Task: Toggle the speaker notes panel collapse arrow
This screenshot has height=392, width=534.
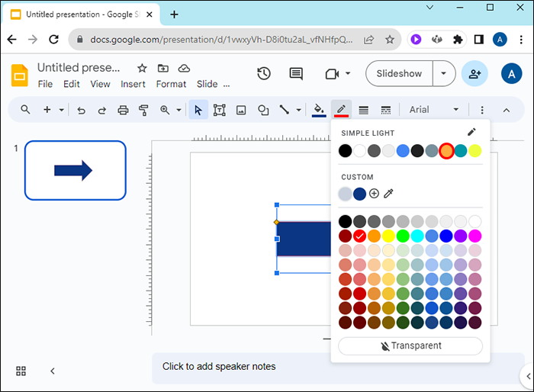Action: pyautogui.click(x=53, y=371)
